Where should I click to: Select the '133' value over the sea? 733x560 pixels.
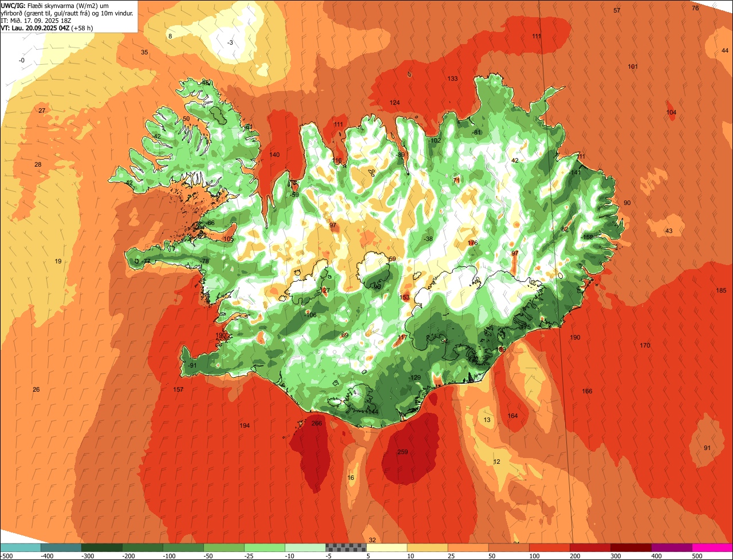tap(452, 79)
